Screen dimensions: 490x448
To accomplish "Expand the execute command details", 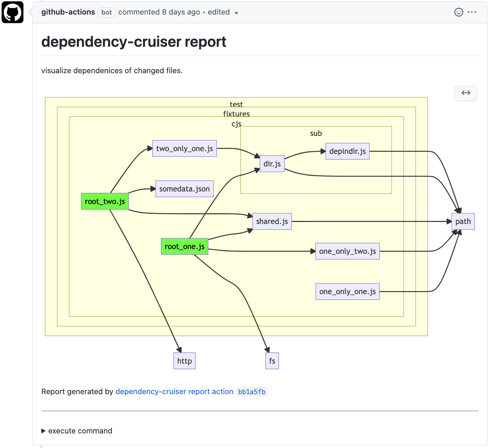I will click(x=77, y=431).
